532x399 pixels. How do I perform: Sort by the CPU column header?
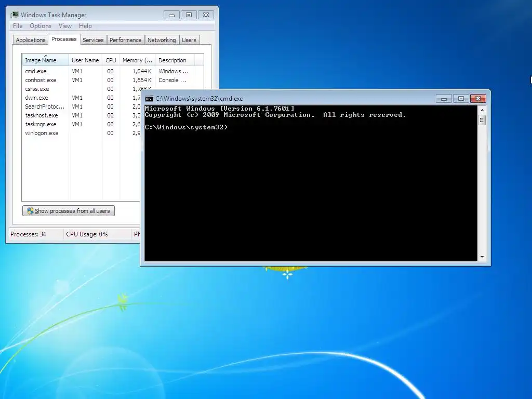coord(111,60)
